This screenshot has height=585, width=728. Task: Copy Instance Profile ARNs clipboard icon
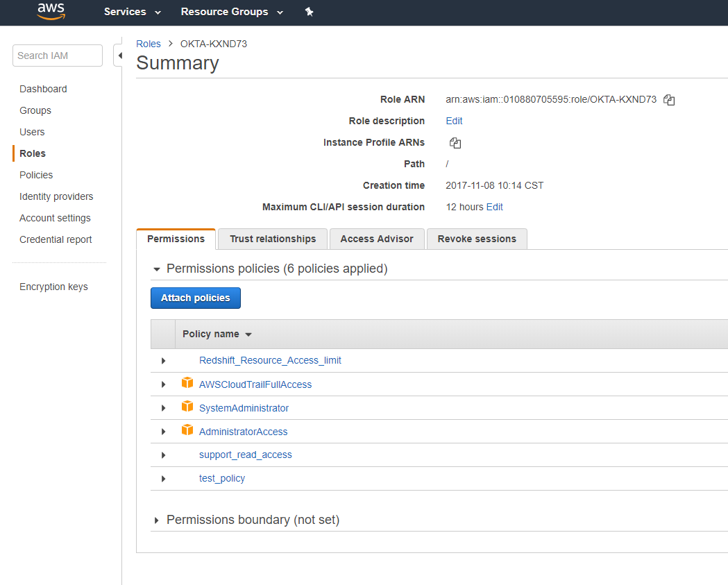[x=455, y=142]
